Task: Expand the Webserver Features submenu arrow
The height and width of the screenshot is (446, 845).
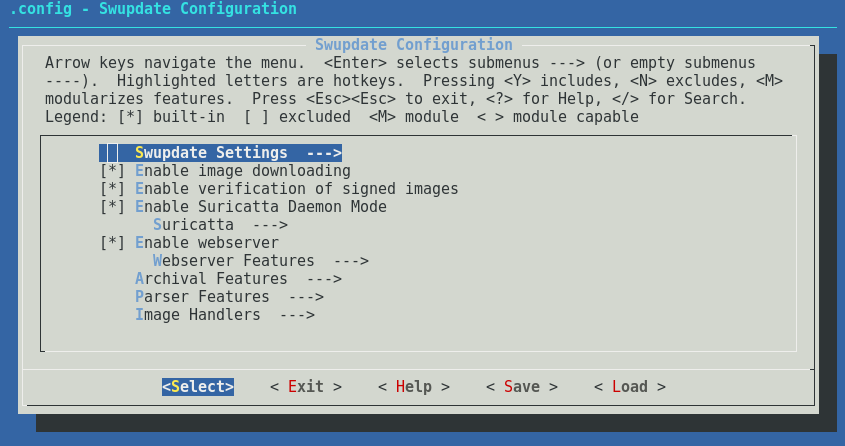Action: [351, 261]
